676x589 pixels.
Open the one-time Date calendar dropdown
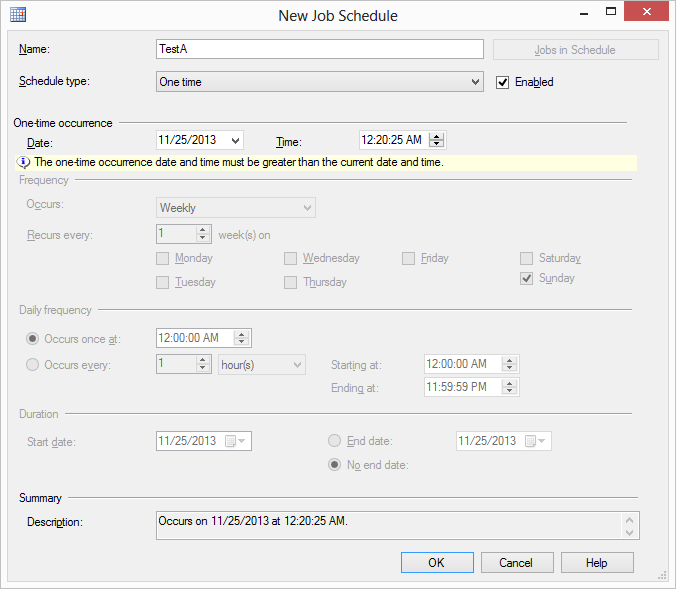pyautogui.click(x=234, y=141)
